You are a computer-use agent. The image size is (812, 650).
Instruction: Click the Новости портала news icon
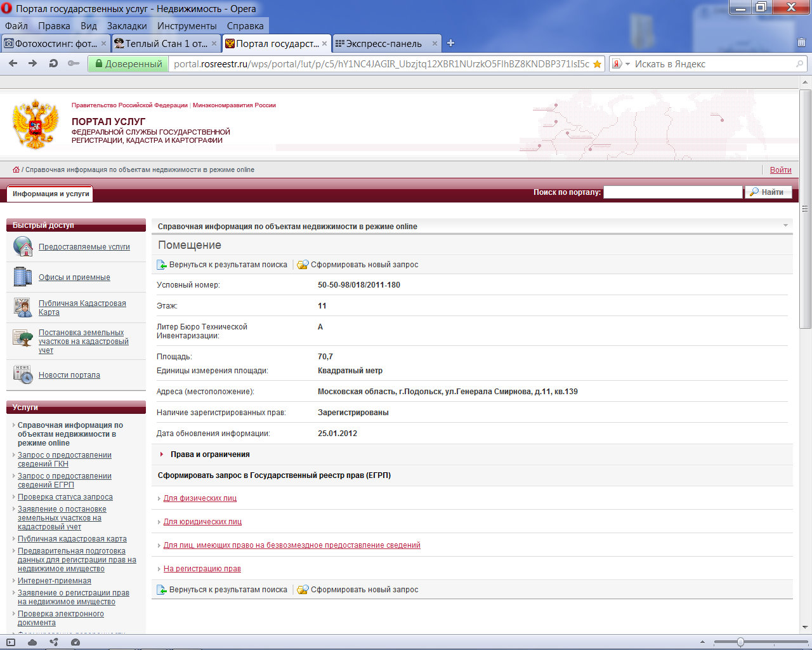pos(23,375)
